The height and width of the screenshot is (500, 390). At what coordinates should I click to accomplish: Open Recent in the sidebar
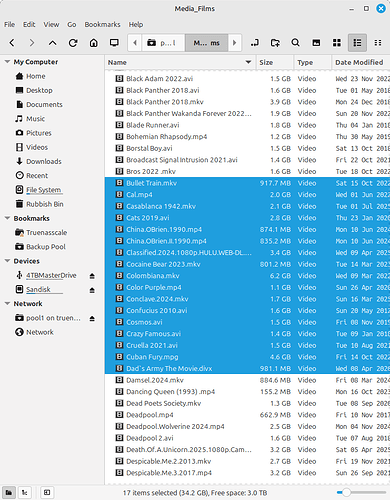click(x=37, y=175)
